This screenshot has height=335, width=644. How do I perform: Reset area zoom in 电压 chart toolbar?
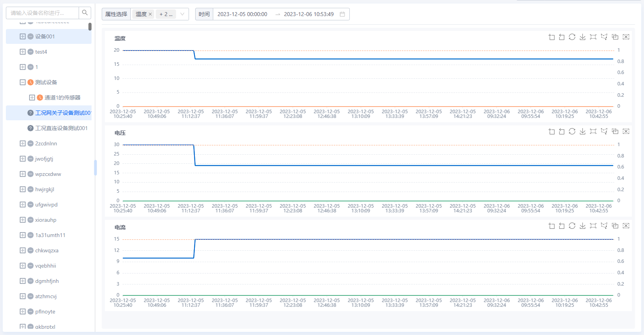coord(562,131)
